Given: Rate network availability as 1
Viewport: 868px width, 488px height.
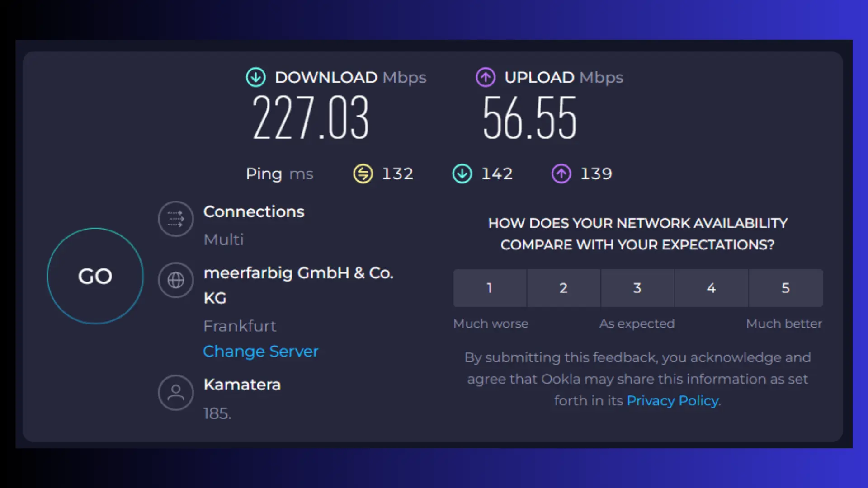Looking at the screenshot, I should coord(490,288).
